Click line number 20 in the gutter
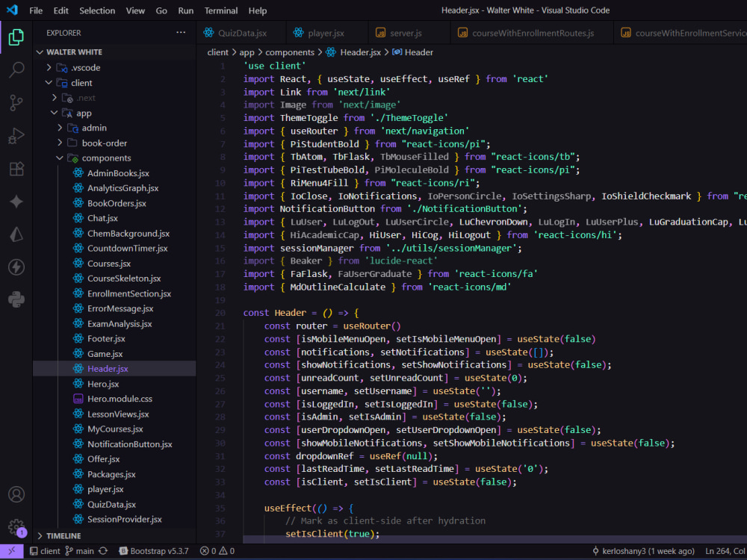Viewport: 747px width, 560px height. point(220,313)
